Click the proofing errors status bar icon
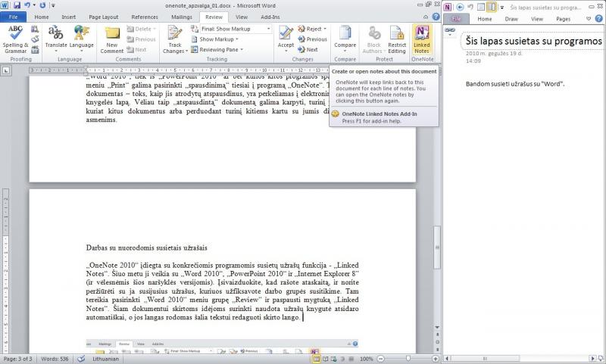This screenshot has width=606, height=364. click(81, 359)
